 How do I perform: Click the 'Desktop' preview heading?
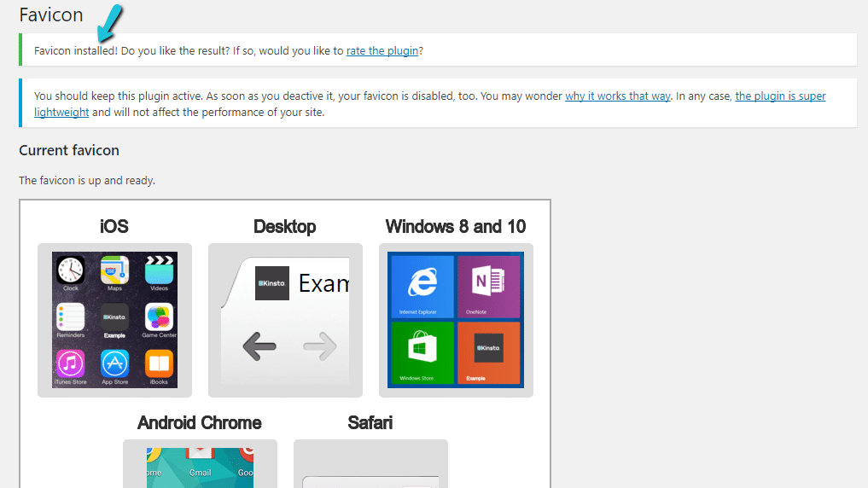tap(284, 226)
